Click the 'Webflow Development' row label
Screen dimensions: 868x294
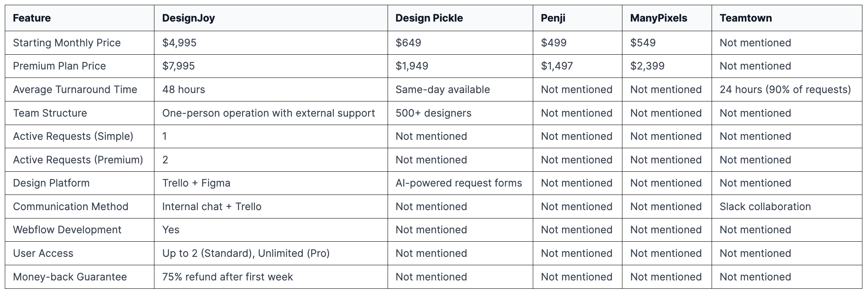click(x=67, y=230)
